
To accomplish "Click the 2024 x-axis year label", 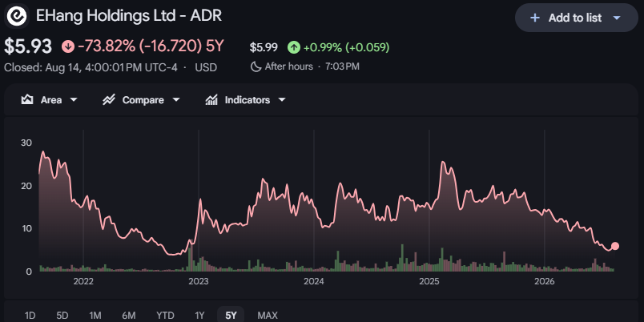I will [314, 282].
